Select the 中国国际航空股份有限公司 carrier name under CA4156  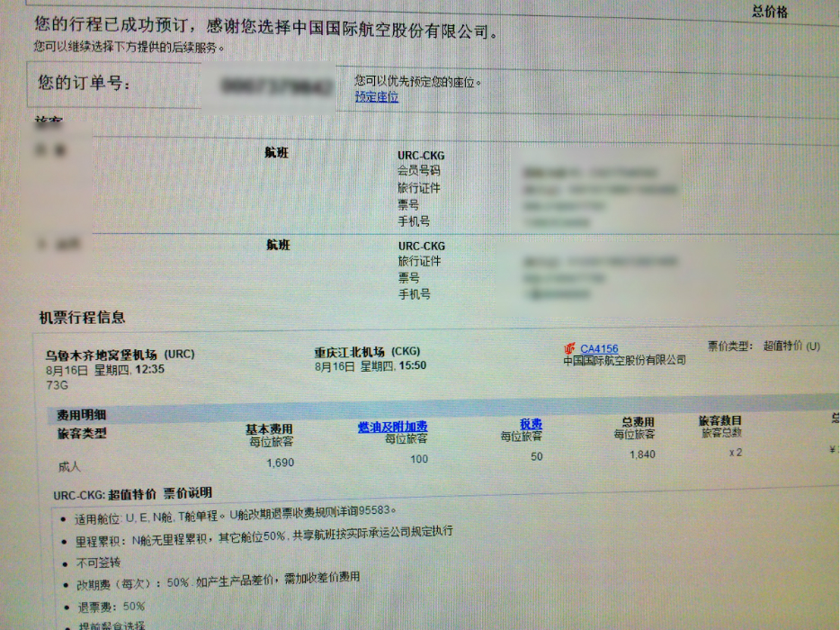(625, 360)
